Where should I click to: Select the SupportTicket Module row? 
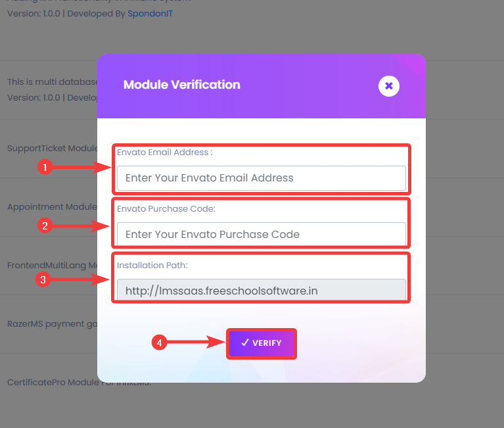(x=53, y=148)
